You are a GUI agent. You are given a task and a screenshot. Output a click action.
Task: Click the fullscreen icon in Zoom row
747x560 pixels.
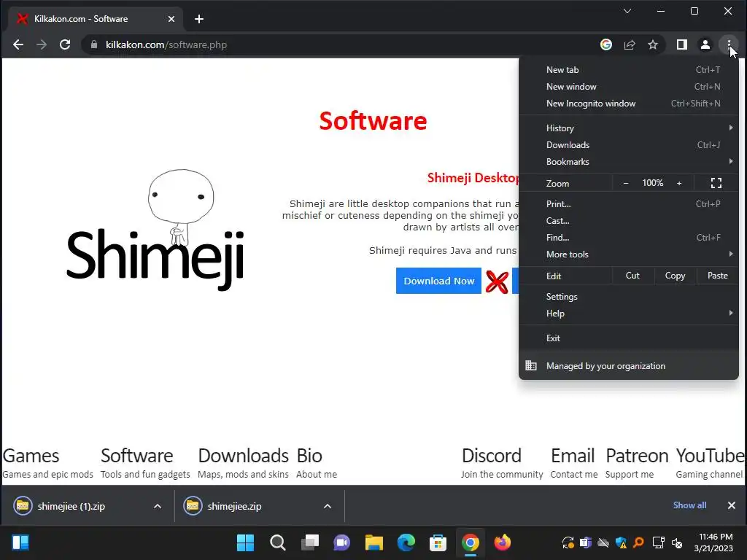[x=716, y=183]
